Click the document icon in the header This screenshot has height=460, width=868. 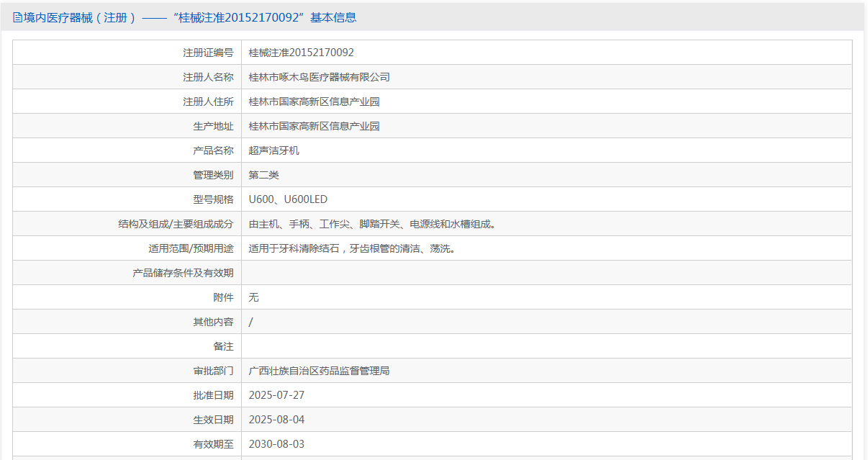pyautogui.click(x=18, y=17)
